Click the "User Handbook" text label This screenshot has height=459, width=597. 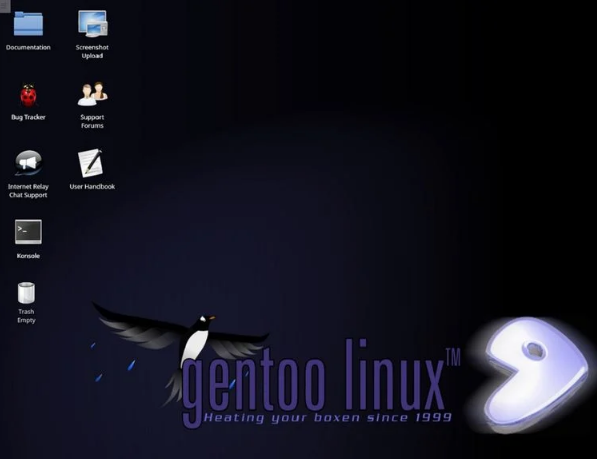(x=92, y=186)
